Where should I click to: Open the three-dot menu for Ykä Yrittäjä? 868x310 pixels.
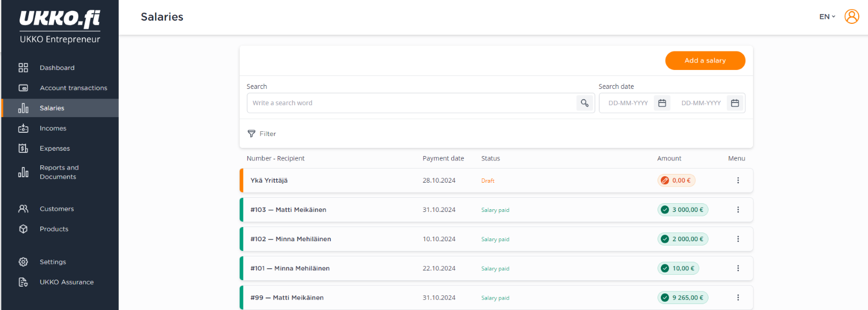coord(738,180)
